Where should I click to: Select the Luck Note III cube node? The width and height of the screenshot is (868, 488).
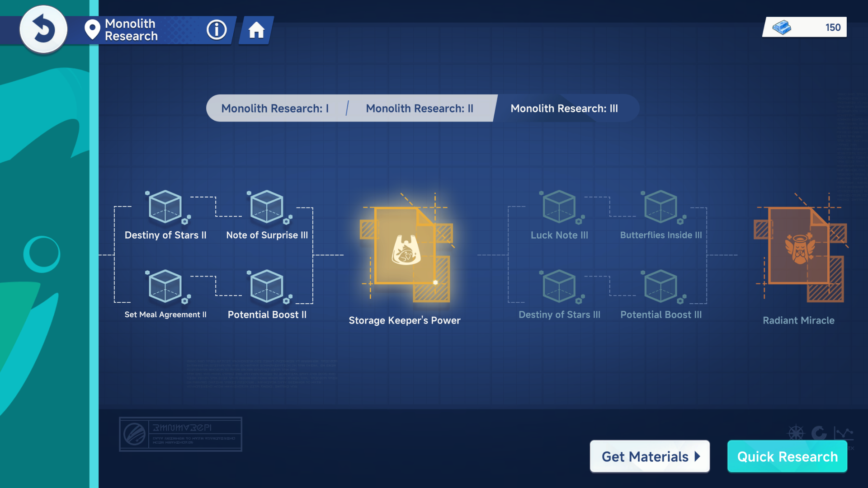pos(559,207)
